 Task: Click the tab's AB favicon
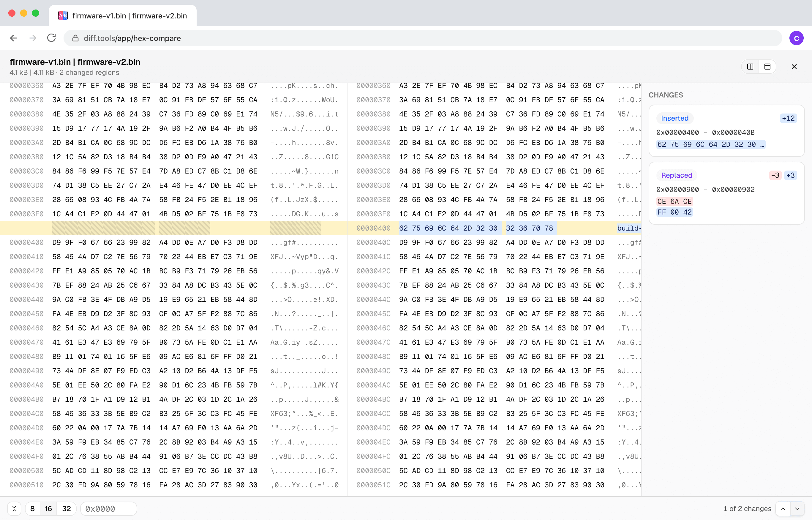[63, 15]
